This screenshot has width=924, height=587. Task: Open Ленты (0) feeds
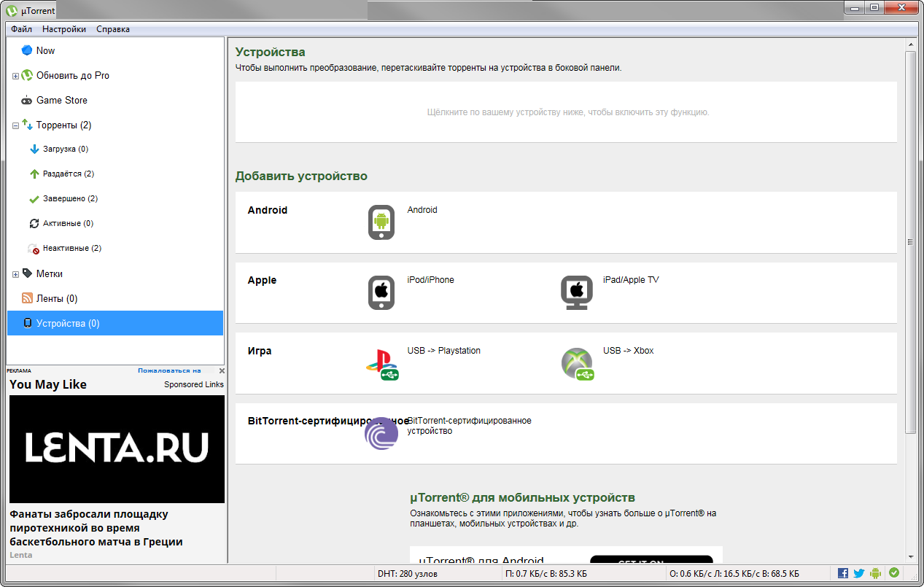pyautogui.click(x=57, y=298)
